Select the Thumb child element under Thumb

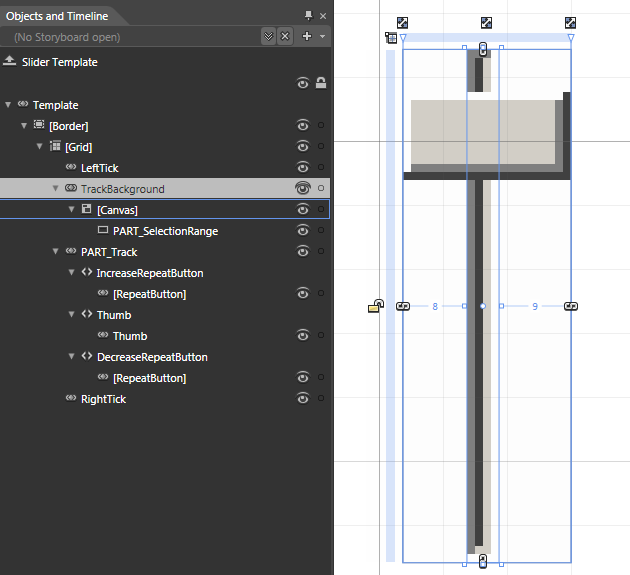coord(130,336)
